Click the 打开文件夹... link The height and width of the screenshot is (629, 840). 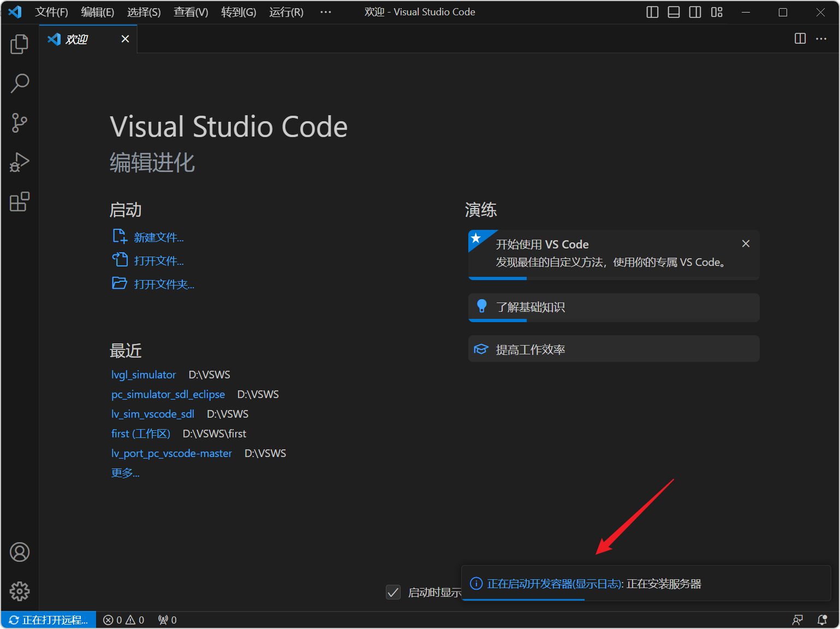pyautogui.click(x=164, y=284)
